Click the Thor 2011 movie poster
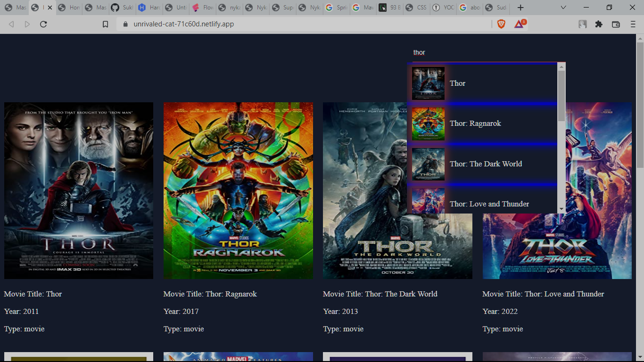The height and width of the screenshot is (362, 644). point(79,190)
